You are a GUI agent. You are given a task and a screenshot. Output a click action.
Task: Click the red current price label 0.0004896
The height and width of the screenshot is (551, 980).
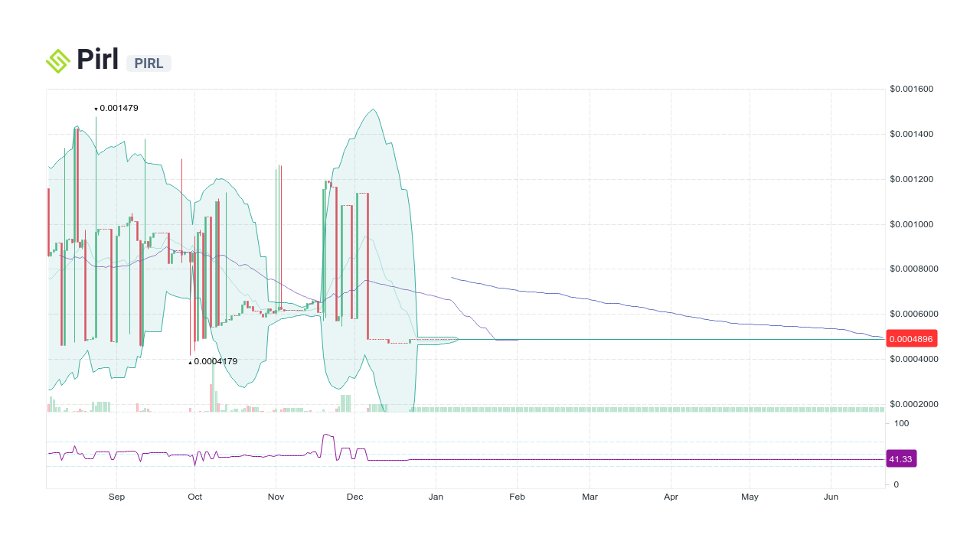(911, 338)
